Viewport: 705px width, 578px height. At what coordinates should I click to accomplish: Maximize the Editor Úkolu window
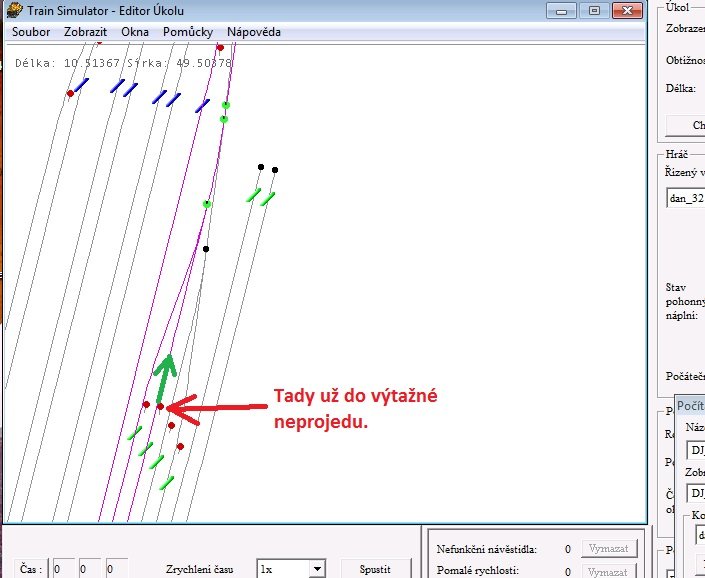[594, 11]
